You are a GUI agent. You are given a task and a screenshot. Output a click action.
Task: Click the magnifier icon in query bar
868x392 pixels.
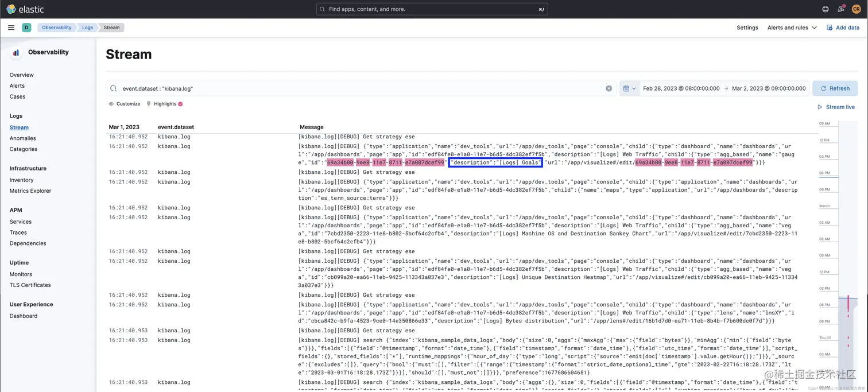[x=114, y=88]
